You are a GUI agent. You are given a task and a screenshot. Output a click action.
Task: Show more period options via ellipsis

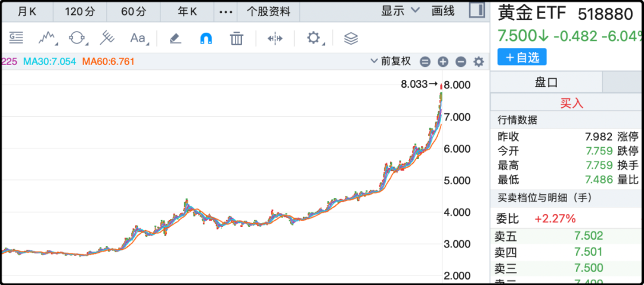point(225,11)
